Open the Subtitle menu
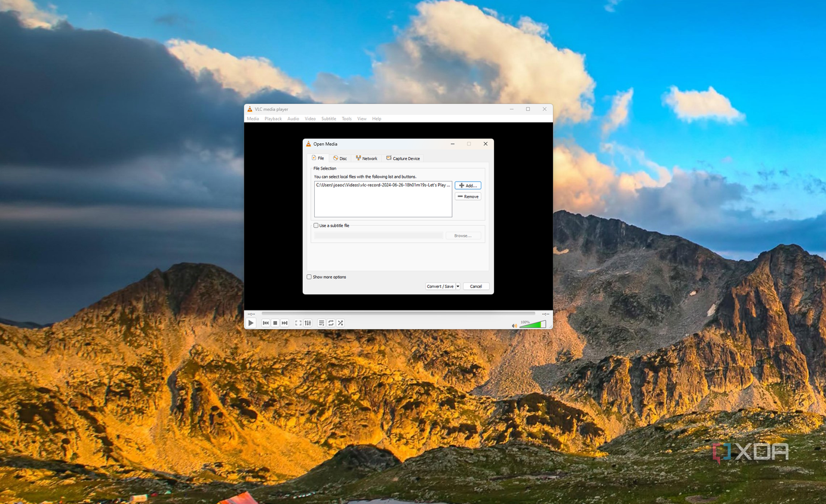The width and height of the screenshot is (826, 504). pos(328,119)
